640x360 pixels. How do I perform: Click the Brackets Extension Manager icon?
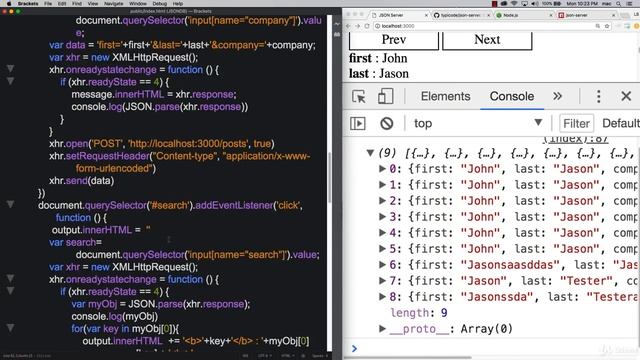[337, 35]
